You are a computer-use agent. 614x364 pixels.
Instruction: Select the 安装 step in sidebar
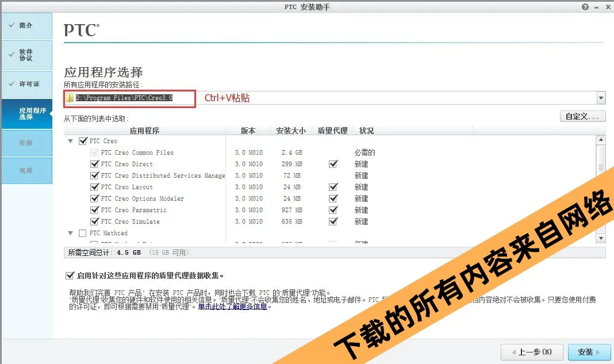[27, 143]
